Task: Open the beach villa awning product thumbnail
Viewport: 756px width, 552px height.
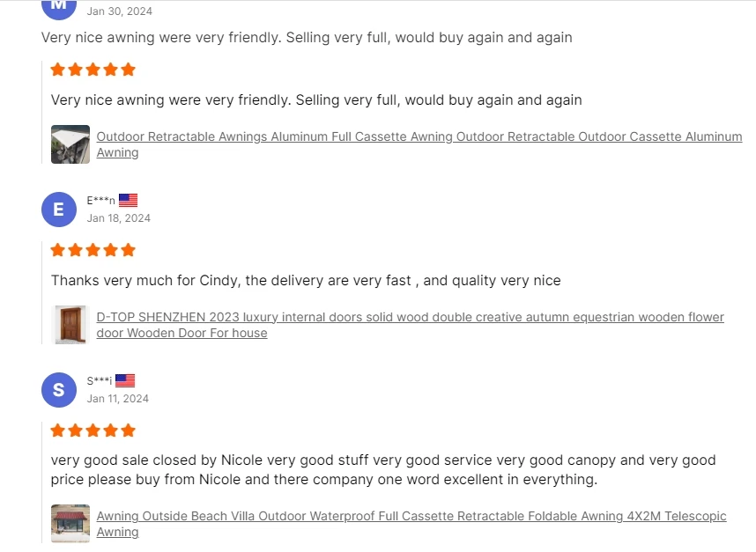Action: [70, 524]
